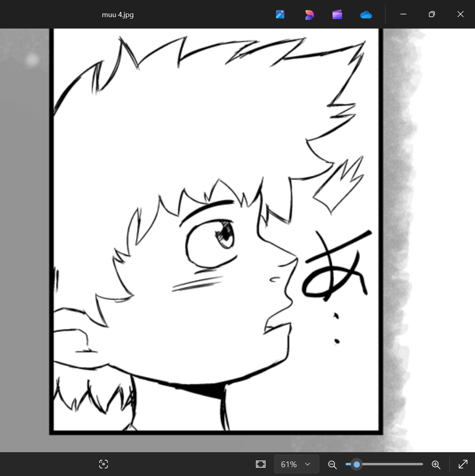Expand the chevron next to 61%
The height and width of the screenshot is (476, 475).
[308, 464]
